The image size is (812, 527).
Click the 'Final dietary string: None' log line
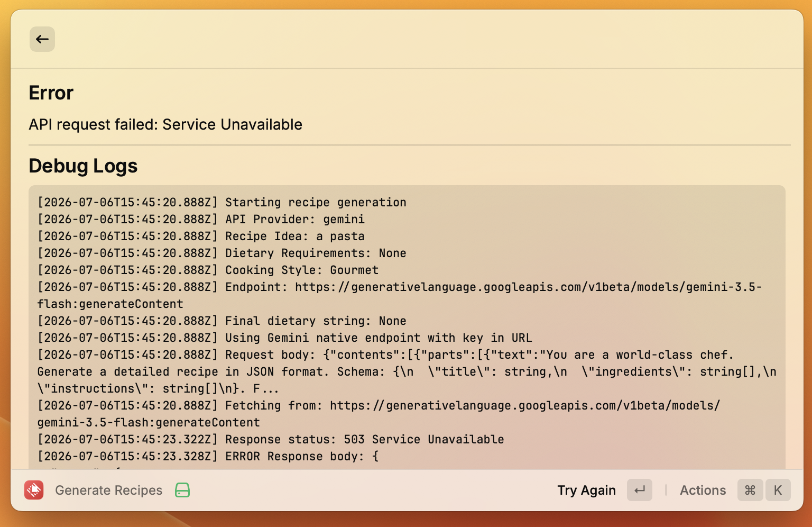(222, 321)
